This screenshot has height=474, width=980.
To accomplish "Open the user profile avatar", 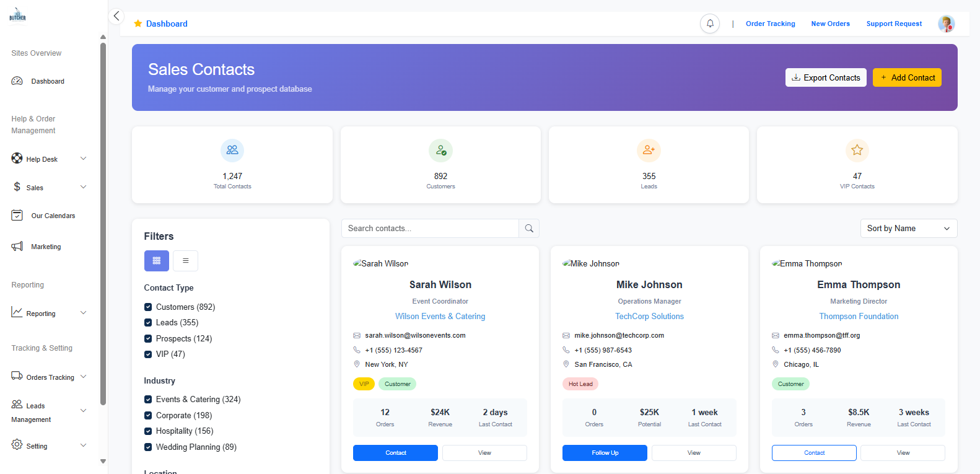I will [946, 24].
